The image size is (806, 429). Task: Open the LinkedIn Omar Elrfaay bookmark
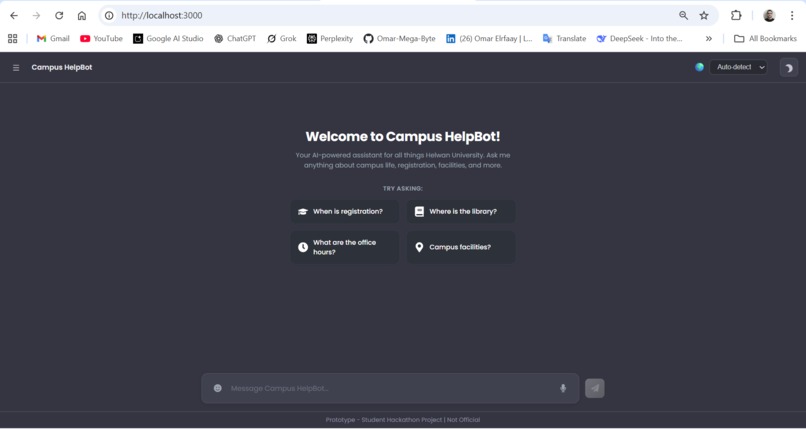(x=489, y=39)
